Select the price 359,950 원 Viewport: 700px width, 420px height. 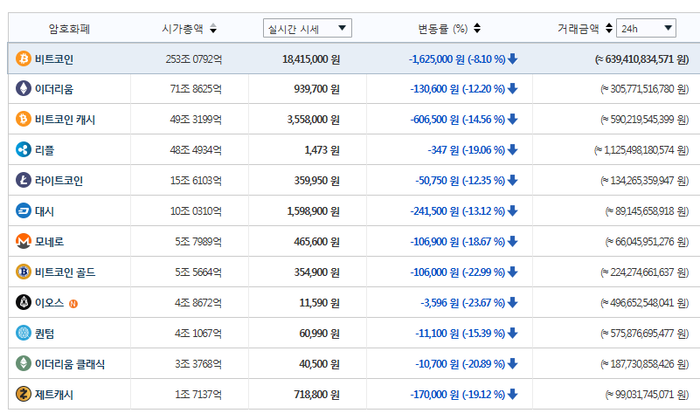[x=317, y=181]
